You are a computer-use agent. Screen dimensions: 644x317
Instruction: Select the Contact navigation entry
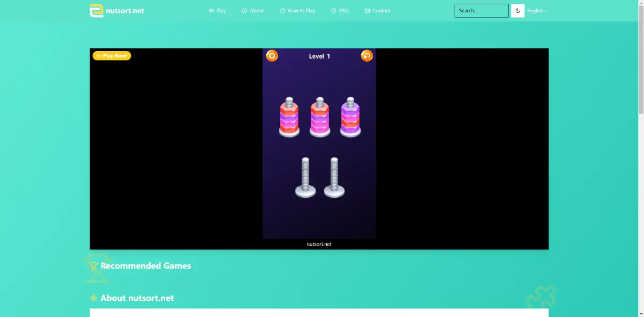coord(381,10)
